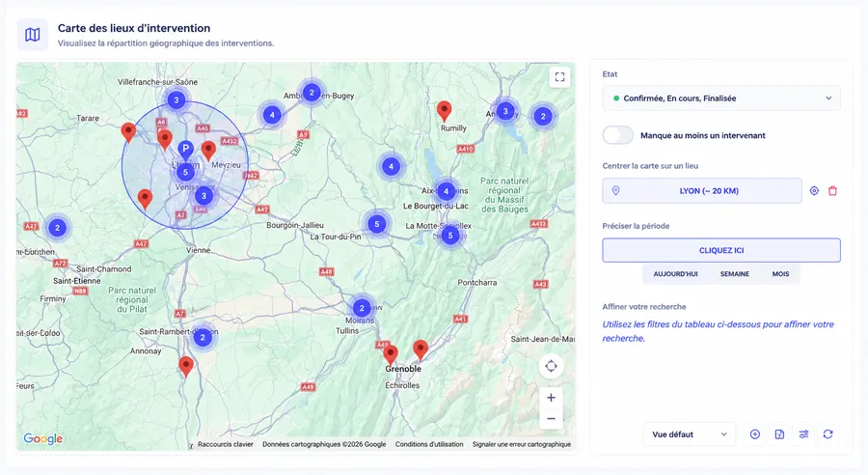Open cluster 3 over Vénissieux
This screenshot has width=868, height=475.
pos(203,196)
